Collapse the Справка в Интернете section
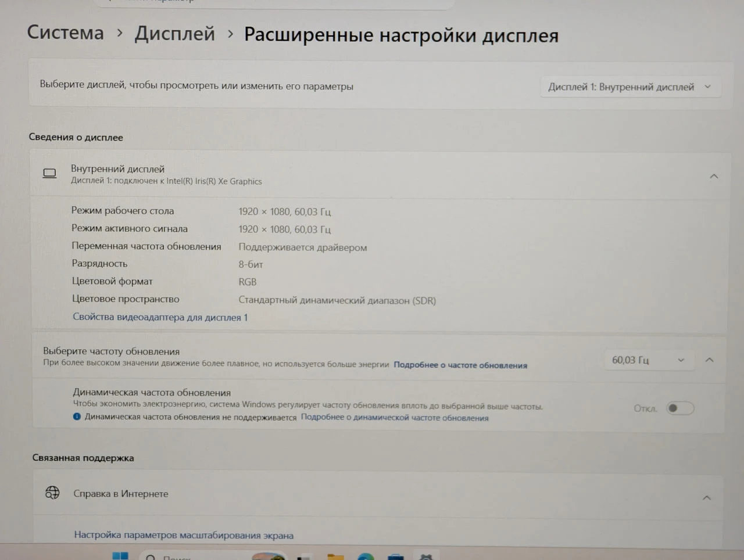The image size is (744, 560). pyautogui.click(x=707, y=498)
